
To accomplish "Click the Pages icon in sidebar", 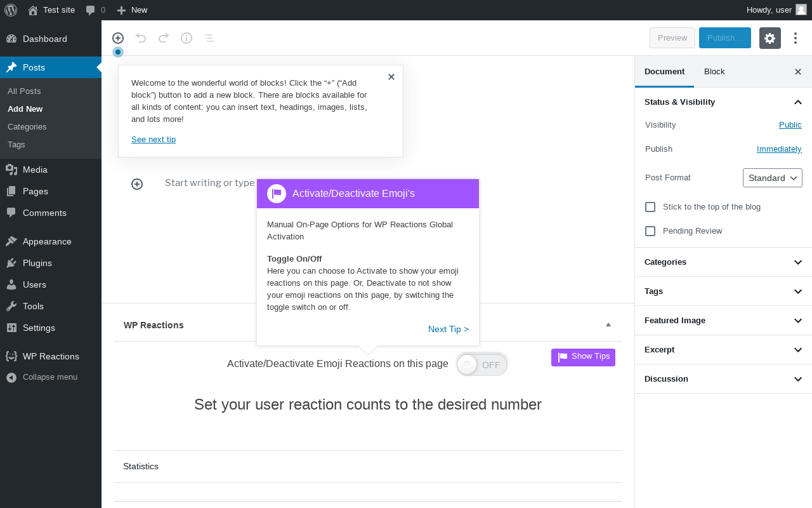I will pyautogui.click(x=11, y=191).
